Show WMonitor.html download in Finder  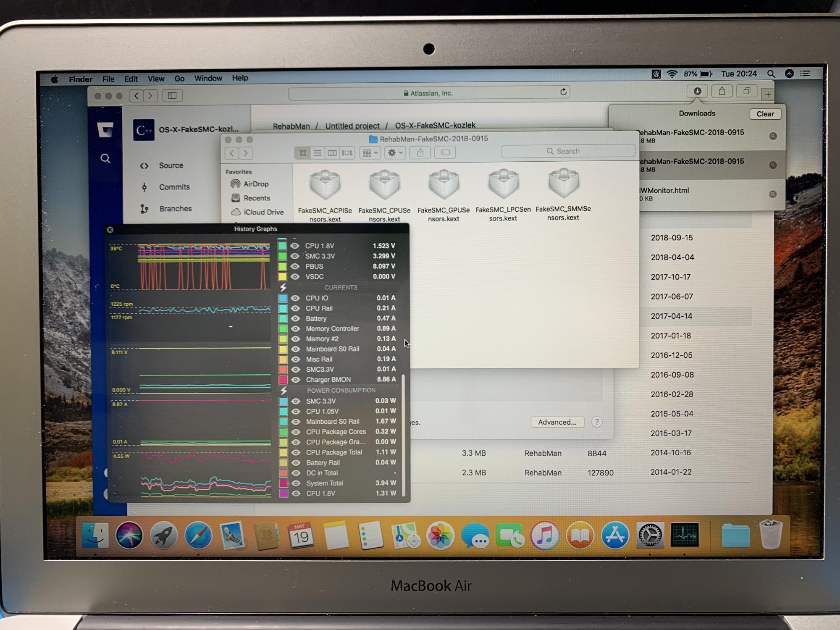tap(772, 194)
